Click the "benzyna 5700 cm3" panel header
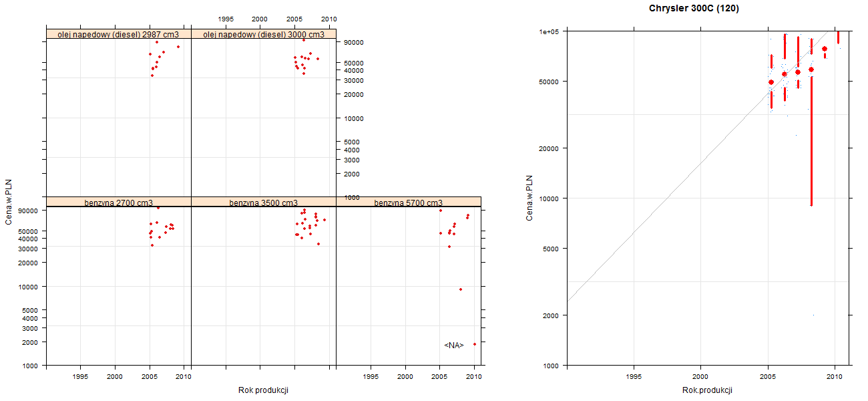 [x=409, y=202]
